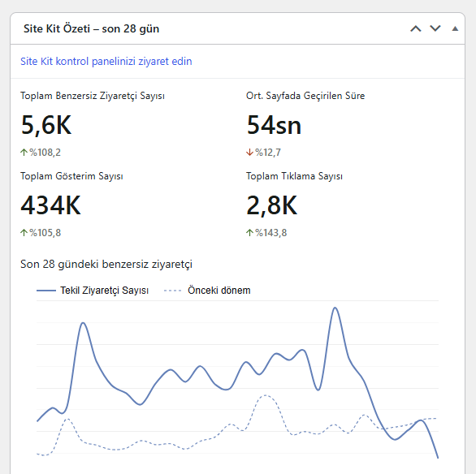This screenshot has height=474, width=476.
Task: Click the highest peak of the solid line
Action: click(x=335, y=308)
